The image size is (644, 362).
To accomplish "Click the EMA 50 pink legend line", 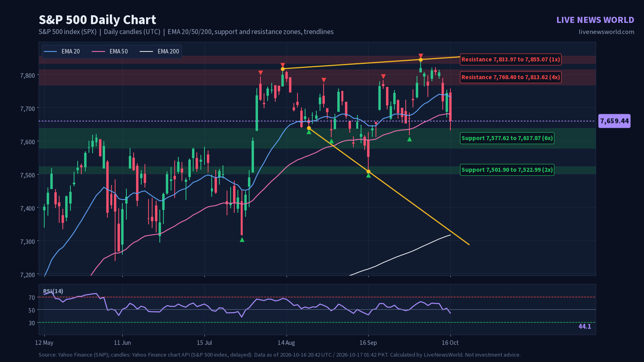I will [98, 51].
